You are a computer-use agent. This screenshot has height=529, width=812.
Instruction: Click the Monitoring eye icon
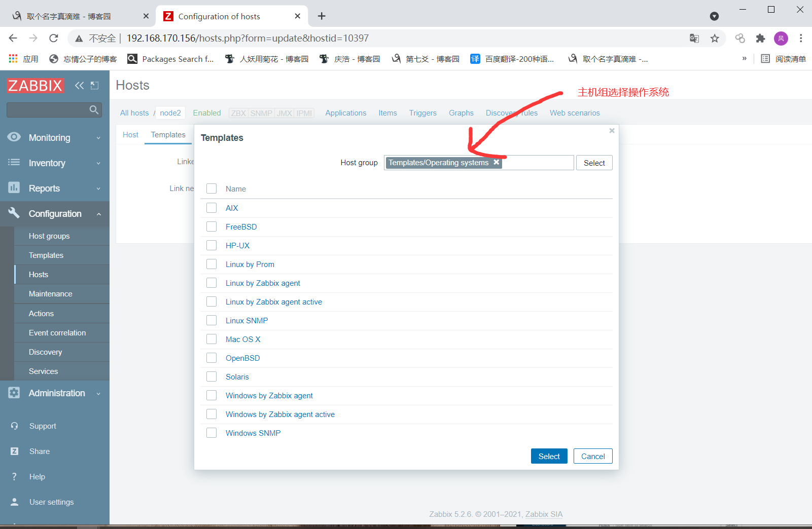(x=14, y=137)
